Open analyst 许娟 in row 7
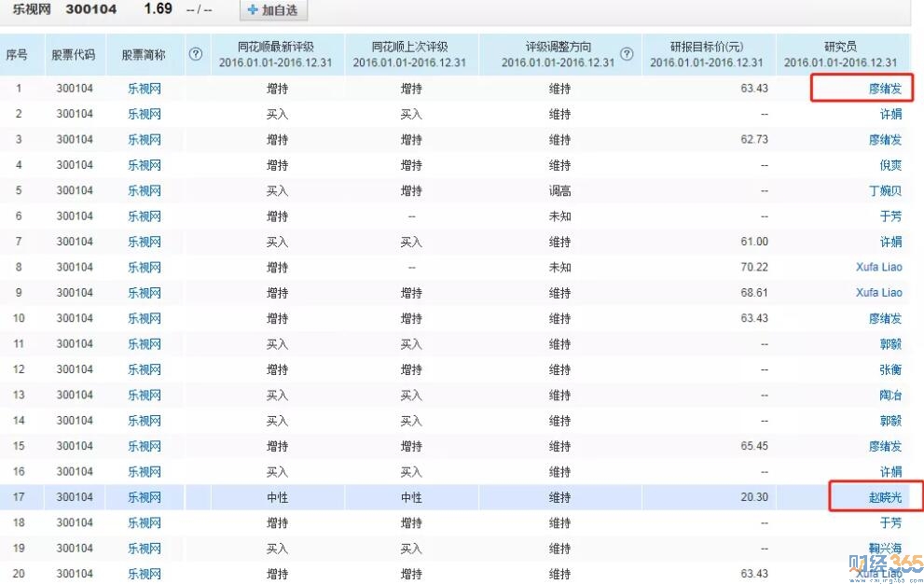Screen dimensions: 924x584 891,242
